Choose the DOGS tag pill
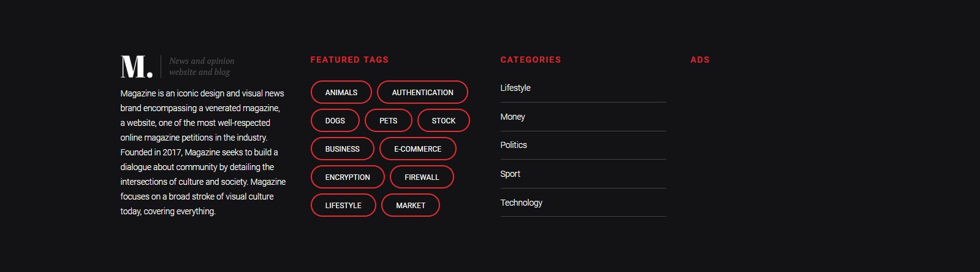 tap(335, 120)
